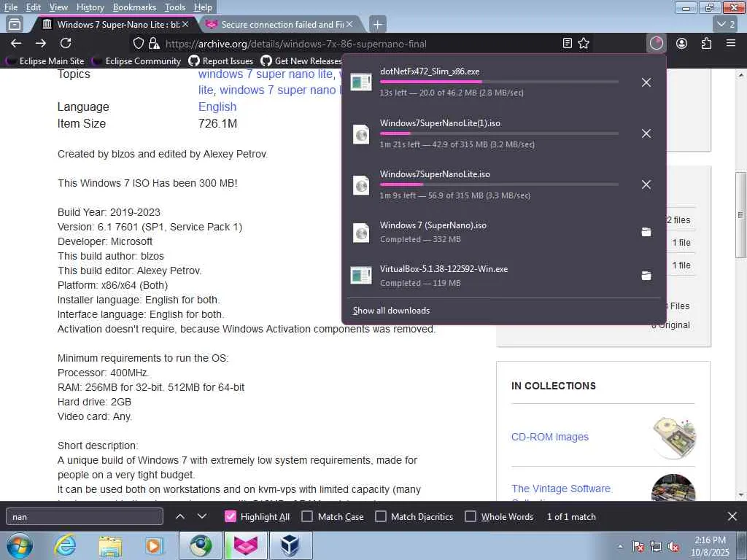Open the Edit menu
Image resolution: width=747 pixels, height=560 pixels.
click(x=34, y=7)
